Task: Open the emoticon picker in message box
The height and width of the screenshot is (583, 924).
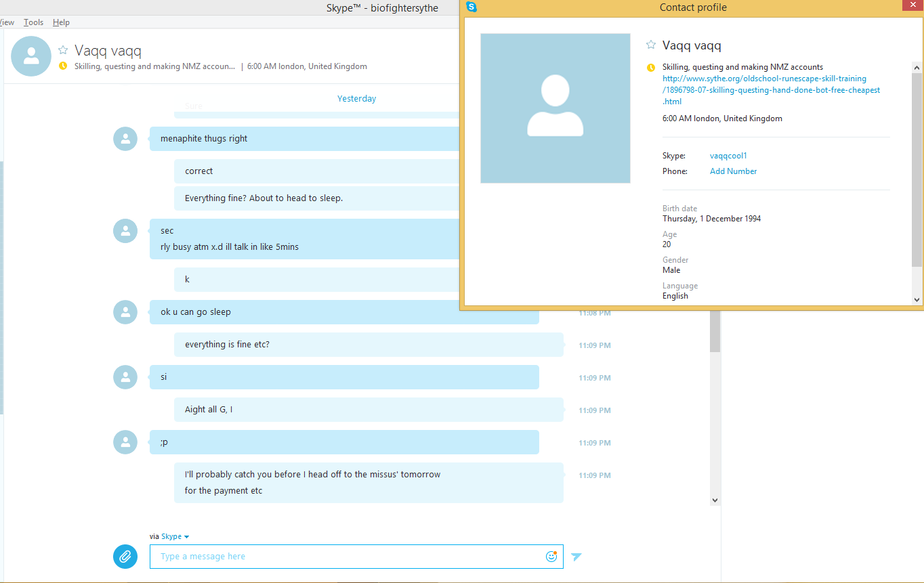Action: (x=551, y=557)
